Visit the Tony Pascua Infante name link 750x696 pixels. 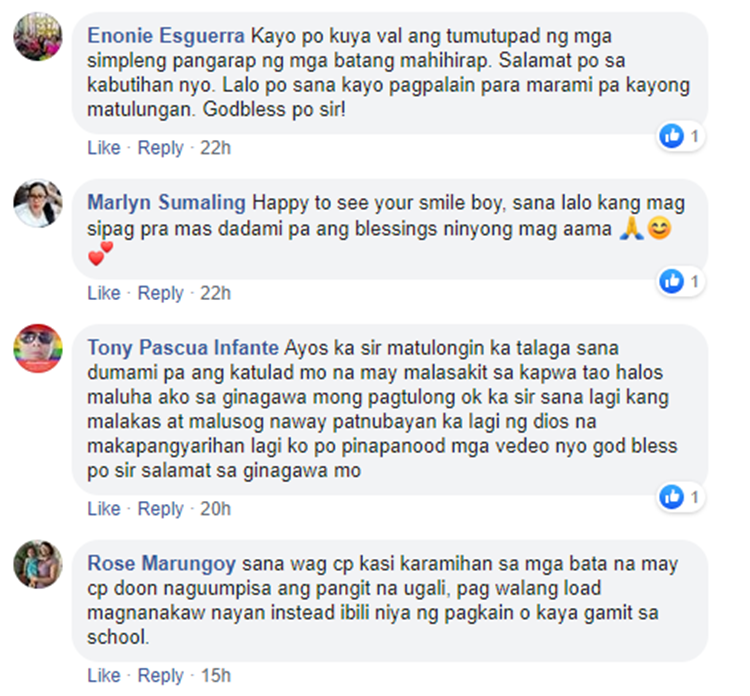[183, 348]
